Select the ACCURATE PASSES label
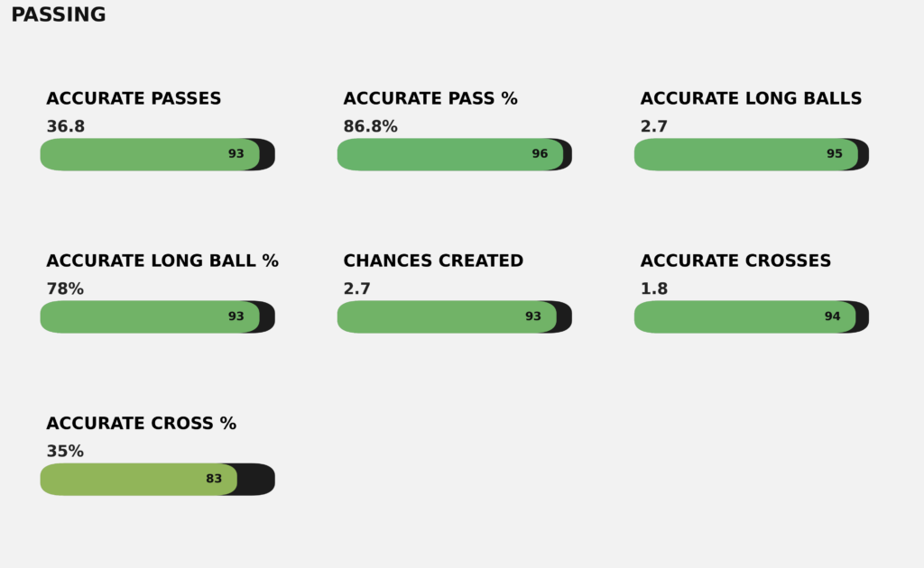The height and width of the screenshot is (568, 924). click(134, 99)
